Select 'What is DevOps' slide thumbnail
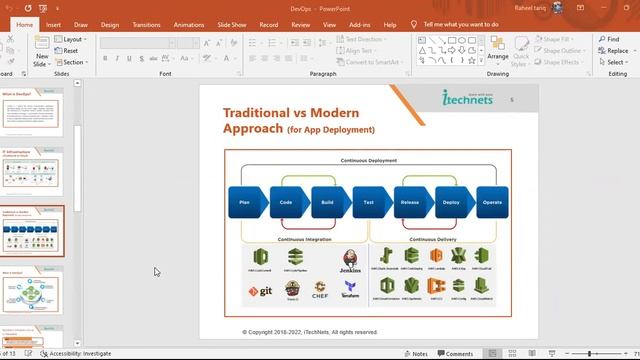 (31, 112)
